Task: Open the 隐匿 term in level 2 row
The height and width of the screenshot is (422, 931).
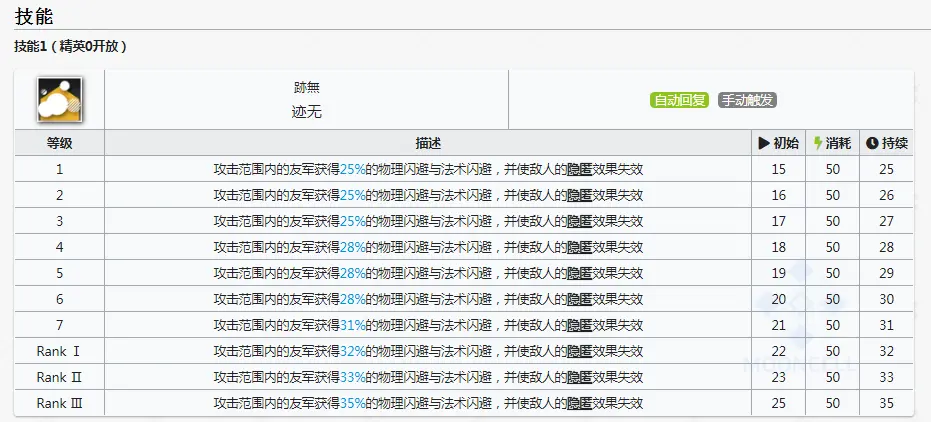Action: (580, 195)
